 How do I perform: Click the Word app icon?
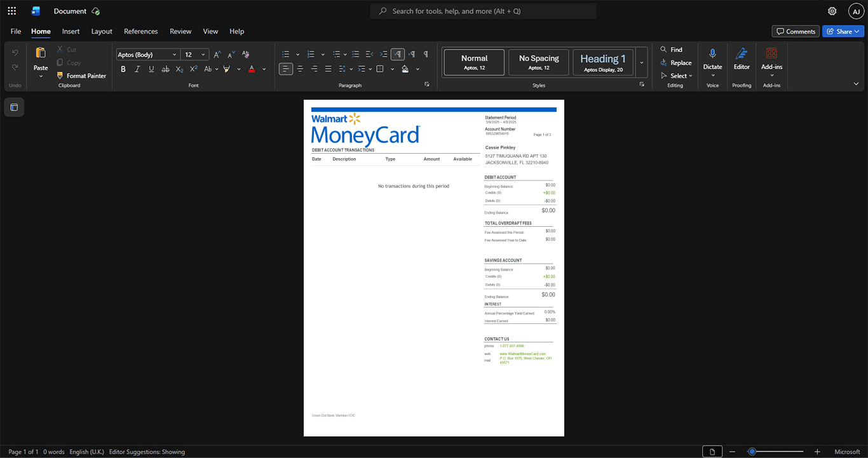click(x=36, y=11)
